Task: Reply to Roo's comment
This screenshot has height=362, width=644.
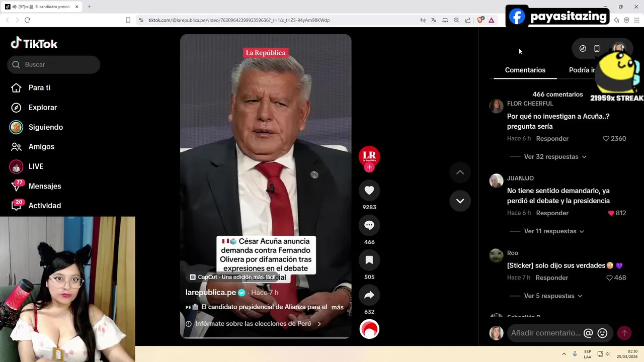Action: [x=552, y=278]
